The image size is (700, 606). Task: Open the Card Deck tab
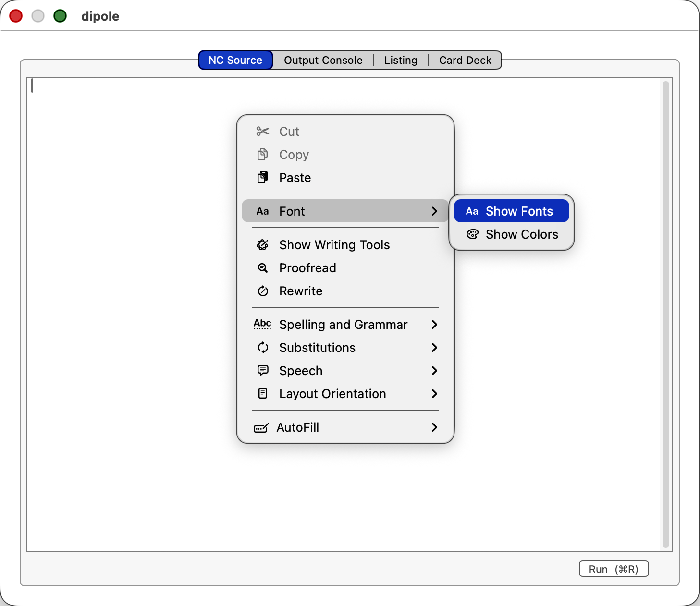pyautogui.click(x=465, y=61)
